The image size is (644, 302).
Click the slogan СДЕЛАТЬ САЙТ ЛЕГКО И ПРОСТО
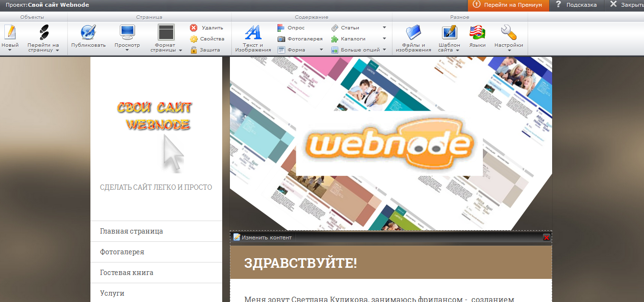156,187
